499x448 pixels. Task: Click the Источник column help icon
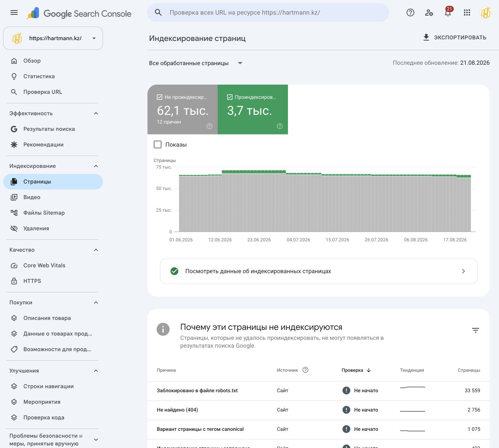coord(305,370)
